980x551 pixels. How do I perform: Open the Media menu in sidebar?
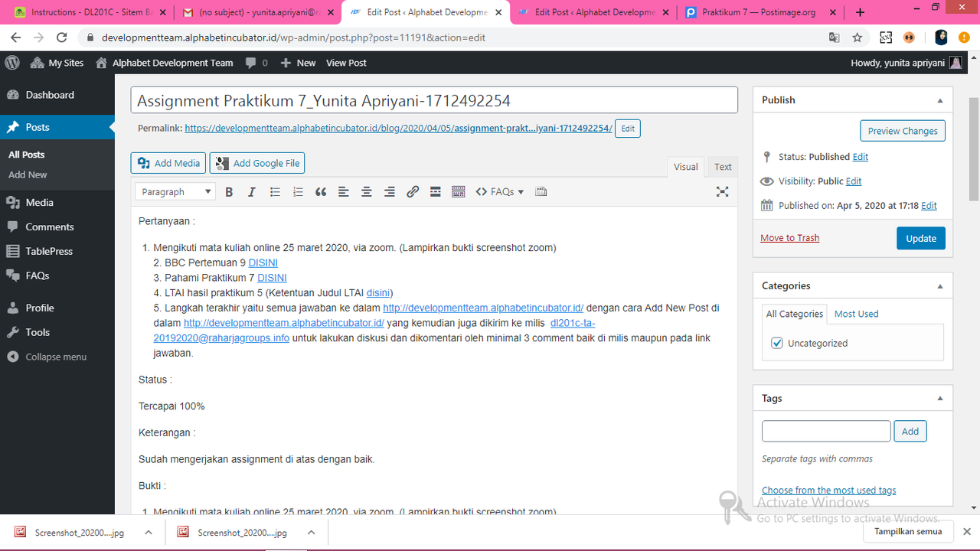click(57, 203)
